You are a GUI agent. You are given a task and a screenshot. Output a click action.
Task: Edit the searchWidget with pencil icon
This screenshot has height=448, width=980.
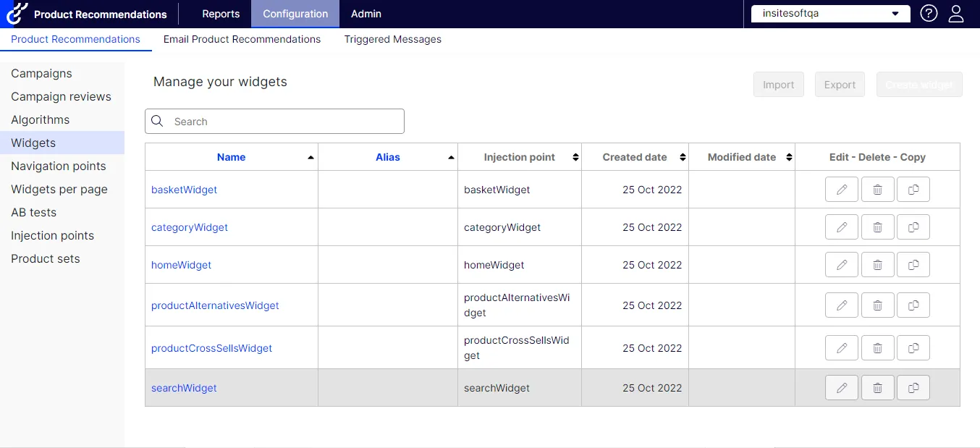click(842, 388)
